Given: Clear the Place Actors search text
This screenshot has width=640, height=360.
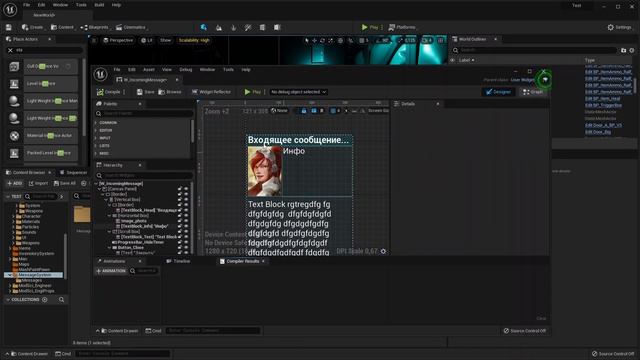Looking at the screenshot, I should 10,50.
